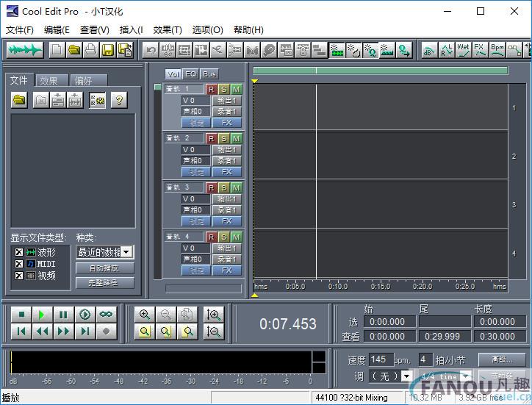Click the horizontal timeline overview bar

381,71
